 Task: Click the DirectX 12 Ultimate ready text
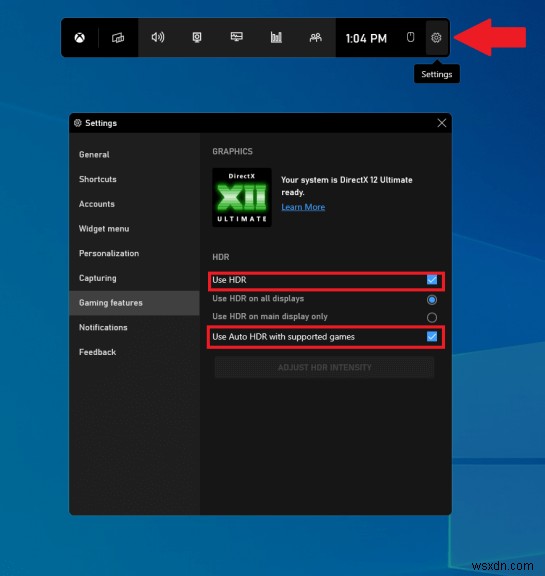[347, 186]
